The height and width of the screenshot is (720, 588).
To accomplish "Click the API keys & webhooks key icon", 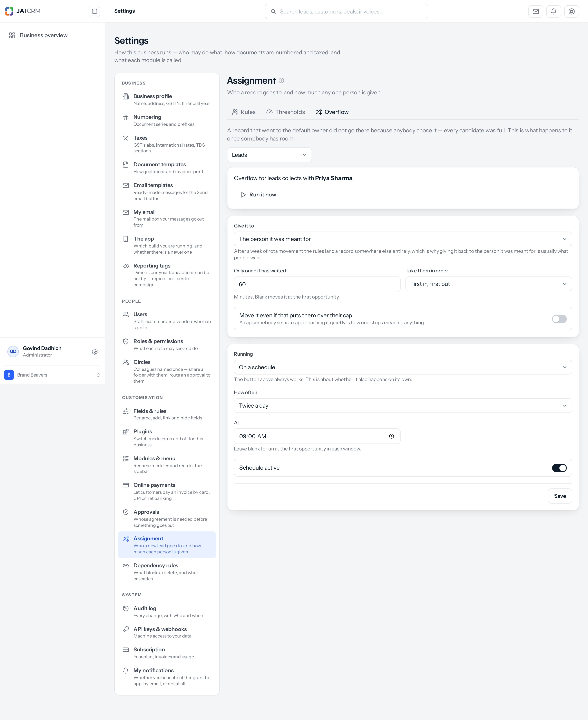I will (126, 629).
